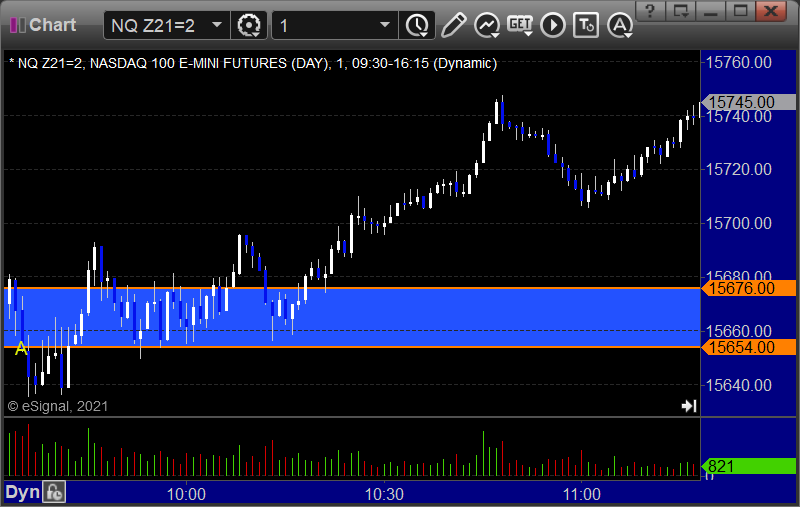800x507 pixels.
Task: Click the chart title NASDAQ 100 E-MINI FUTURES text
Action: point(188,63)
